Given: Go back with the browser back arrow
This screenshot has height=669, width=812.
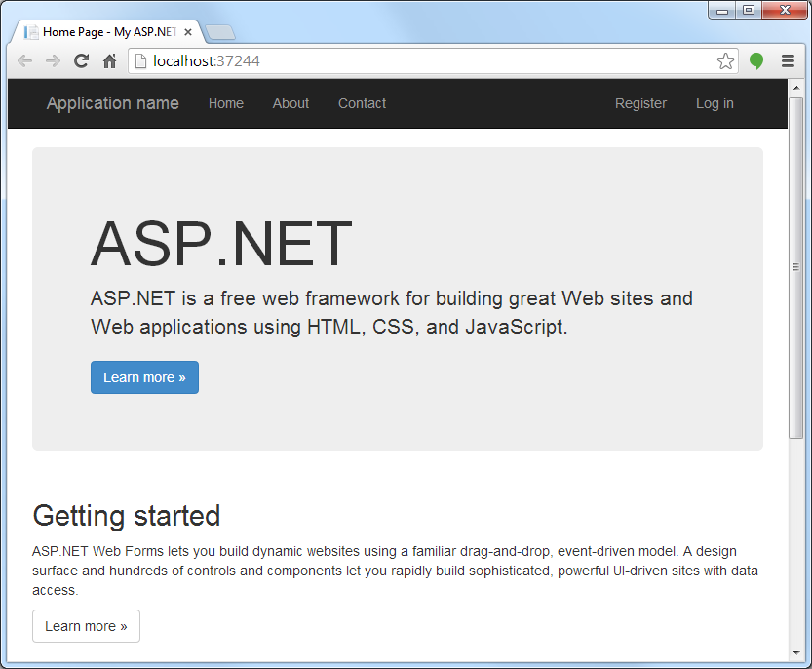Looking at the screenshot, I should pos(24,61).
